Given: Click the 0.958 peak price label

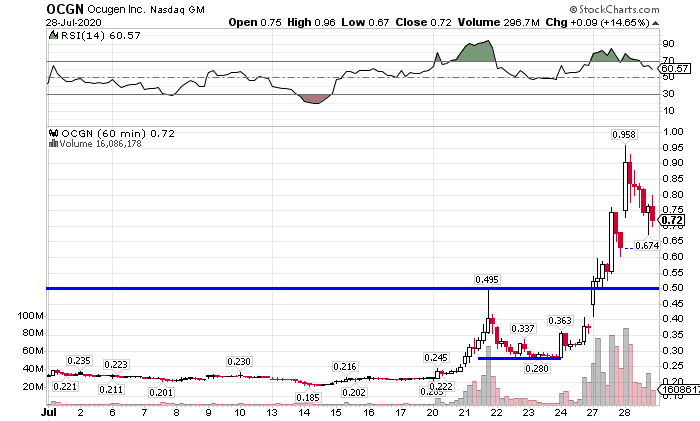Looking at the screenshot, I should pos(624,134).
